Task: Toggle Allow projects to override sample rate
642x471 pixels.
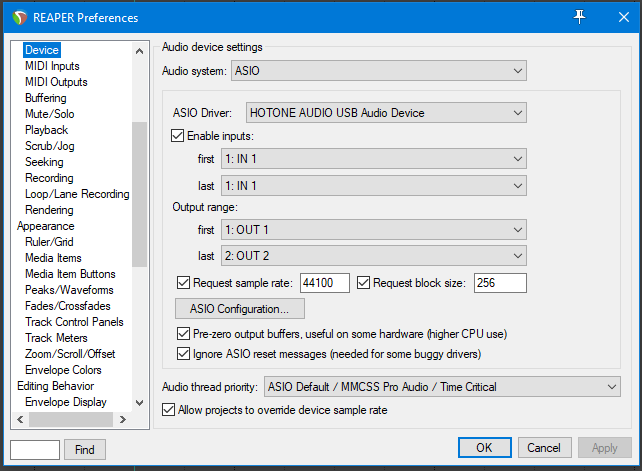Action: 169,410
